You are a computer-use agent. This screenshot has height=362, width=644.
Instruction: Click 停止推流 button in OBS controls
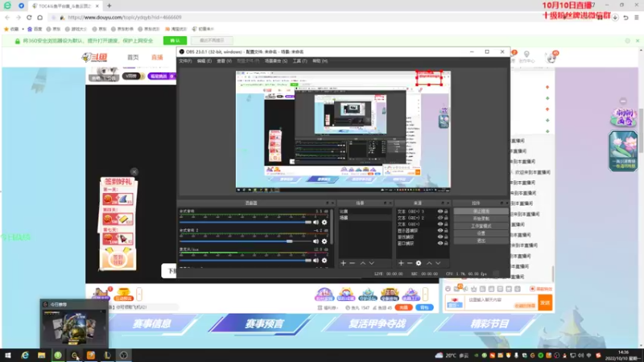click(x=481, y=212)
